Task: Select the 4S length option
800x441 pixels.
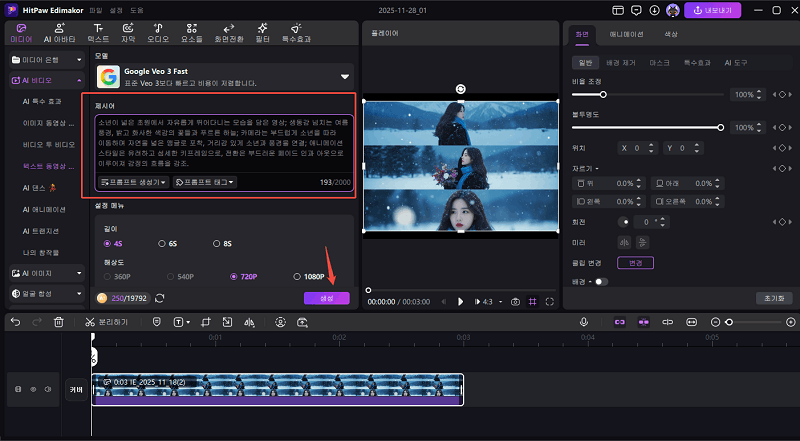Action: [x=113, y=243]
